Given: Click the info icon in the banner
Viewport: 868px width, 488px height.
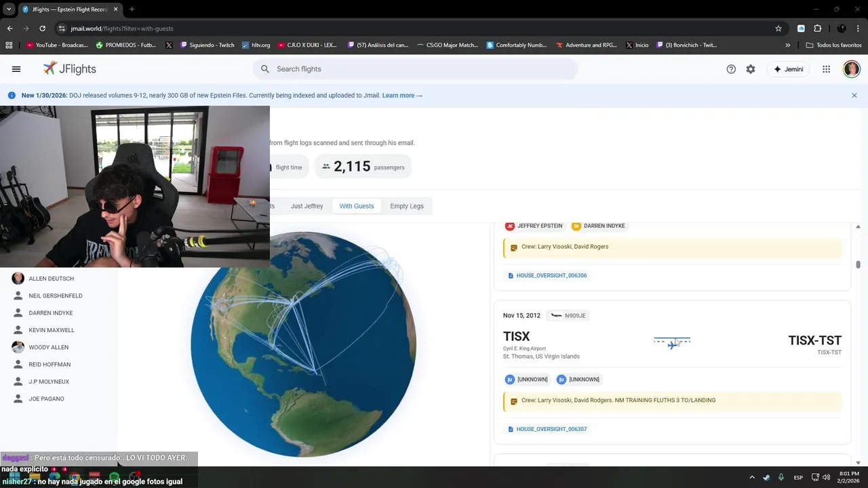Looking at the screenshot, I should [x=12, y=96].
